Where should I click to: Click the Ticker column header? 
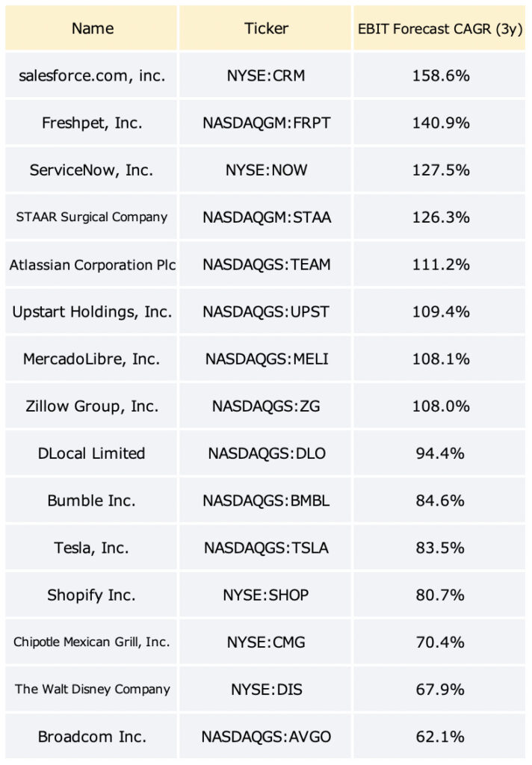pyautogui.click(x=265, y=28)
